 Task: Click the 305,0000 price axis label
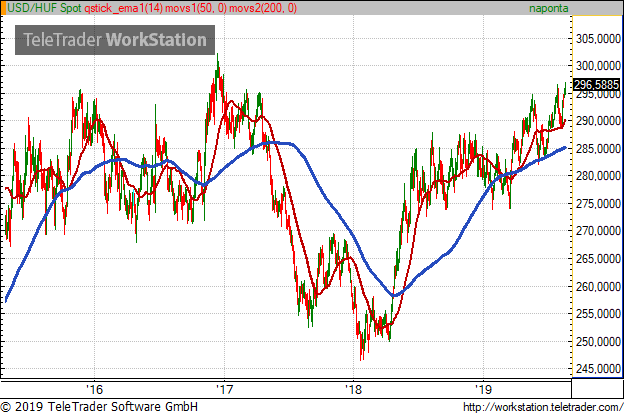click(598, 39)
